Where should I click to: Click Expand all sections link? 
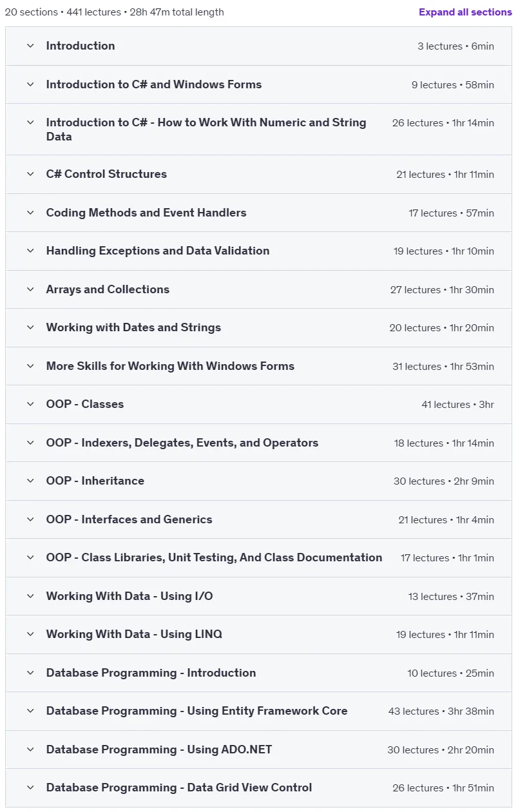pyautogui.click(x=465, y=12)
